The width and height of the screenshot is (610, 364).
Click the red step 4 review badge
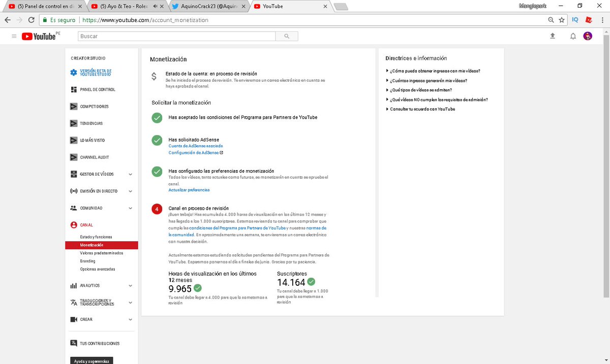(157, 209)
